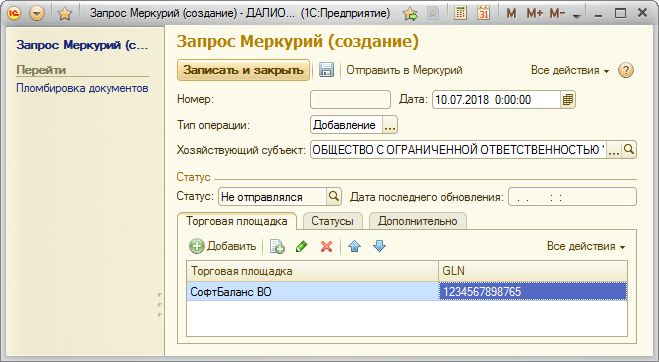Open Пломбировка документов link
659x362 pixels.
82,88
